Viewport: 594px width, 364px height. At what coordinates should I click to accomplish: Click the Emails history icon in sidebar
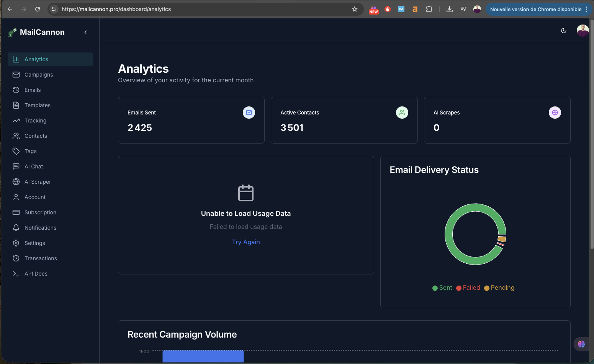click(x=16, y=90)
